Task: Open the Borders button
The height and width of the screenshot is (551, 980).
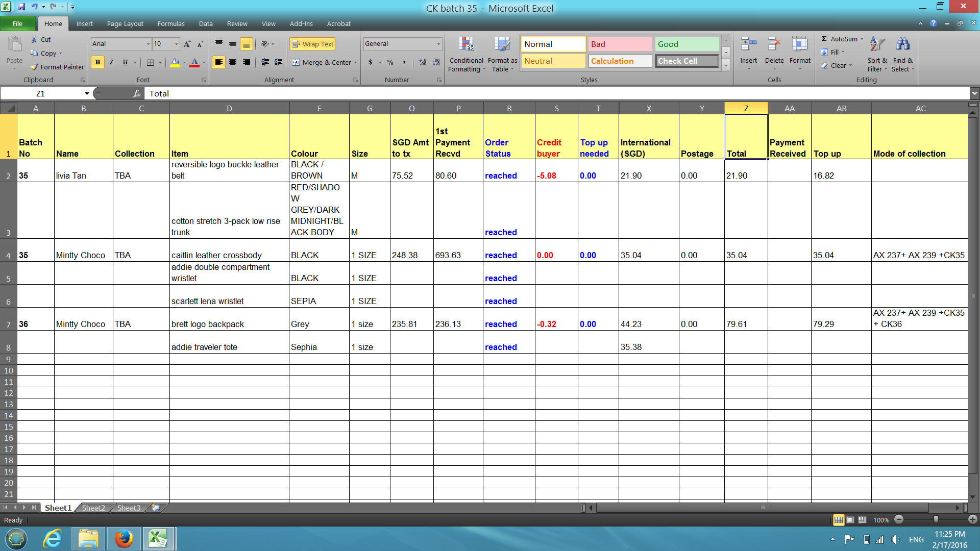Action: [150, 62]
